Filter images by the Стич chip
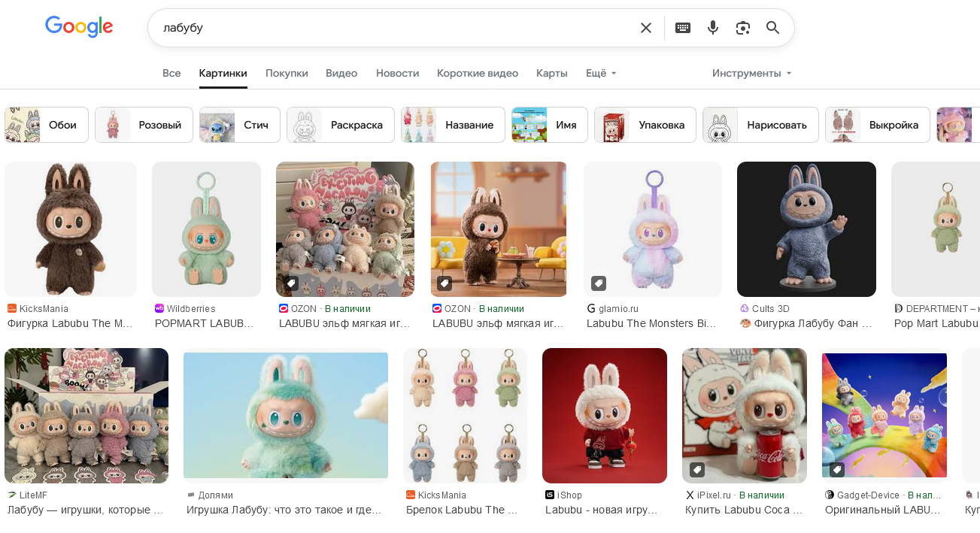 240,125
